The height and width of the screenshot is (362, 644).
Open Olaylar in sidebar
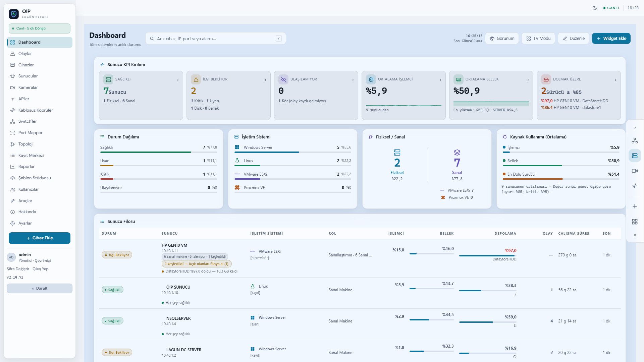pyautogui.click(x=39, y=54)
